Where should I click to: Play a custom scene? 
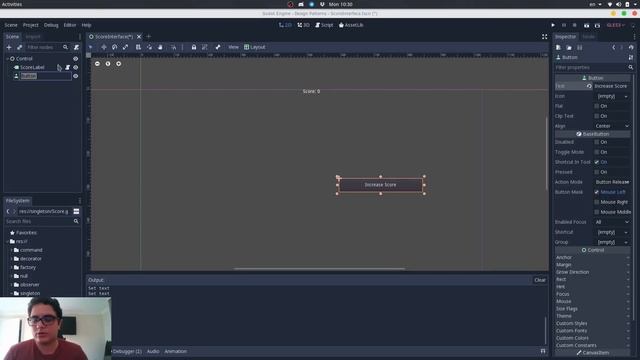click(597, 25)
